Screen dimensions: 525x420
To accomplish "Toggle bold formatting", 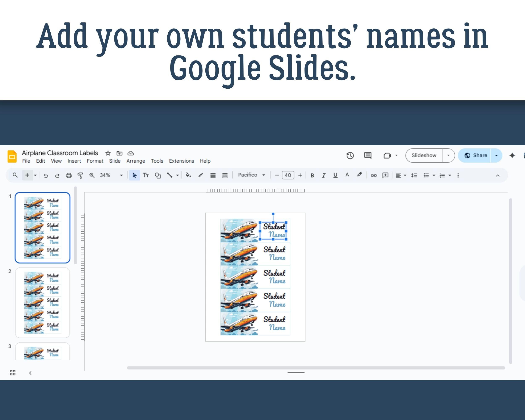I will click(312, 175).
